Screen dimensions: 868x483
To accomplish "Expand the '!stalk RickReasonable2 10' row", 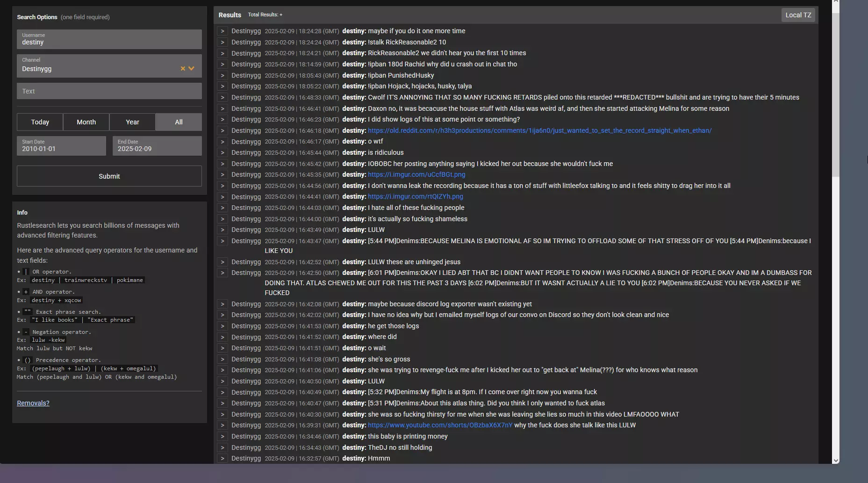I will point(222,42).
